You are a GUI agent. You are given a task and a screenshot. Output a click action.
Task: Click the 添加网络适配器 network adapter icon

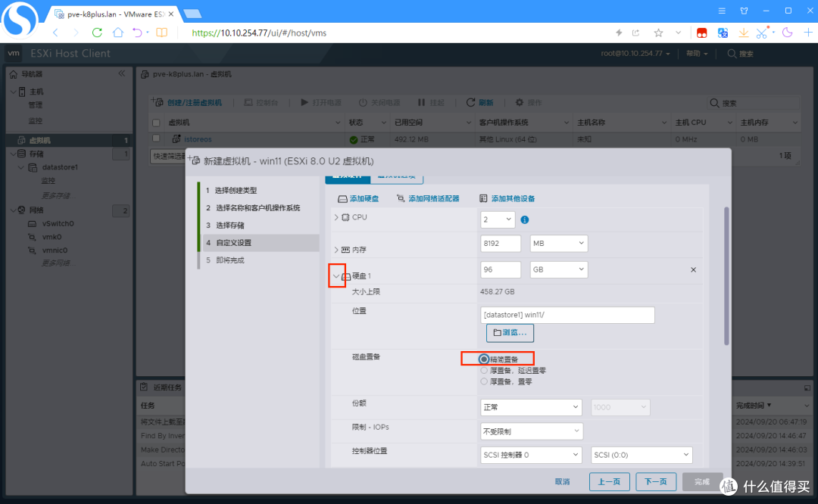coord(401,198)
